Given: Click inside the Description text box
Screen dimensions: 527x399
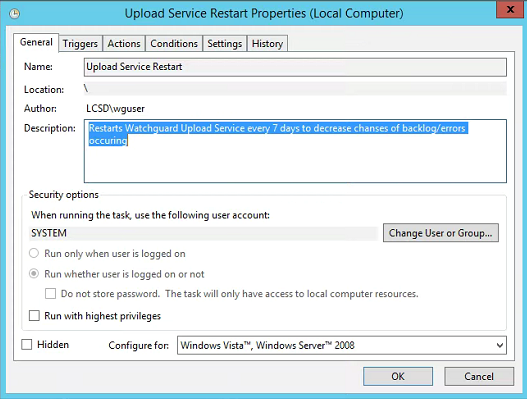Looking at the screenshot, I should click(x=295, y=151).
